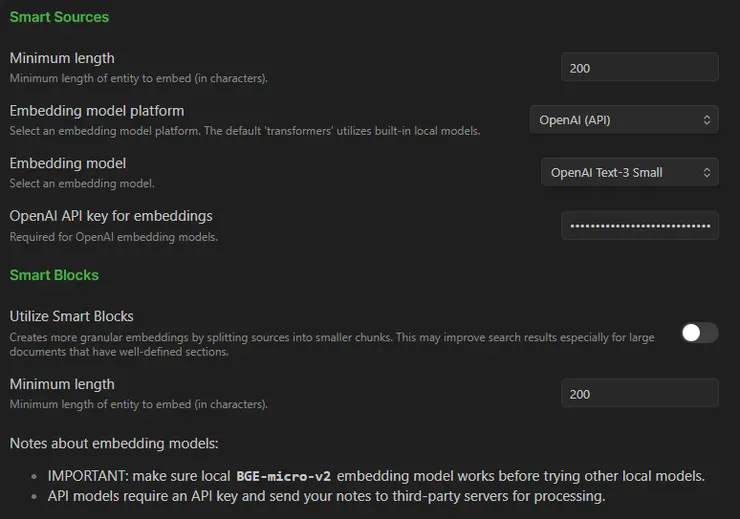The height and width of the screenshot is (519, 740).
Task: Click the Smart Blocks minimum length field
Action: 639,393
